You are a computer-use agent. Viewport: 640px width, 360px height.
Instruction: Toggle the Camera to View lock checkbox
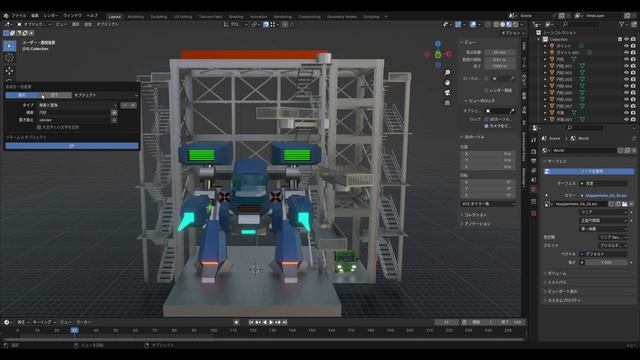486,126
